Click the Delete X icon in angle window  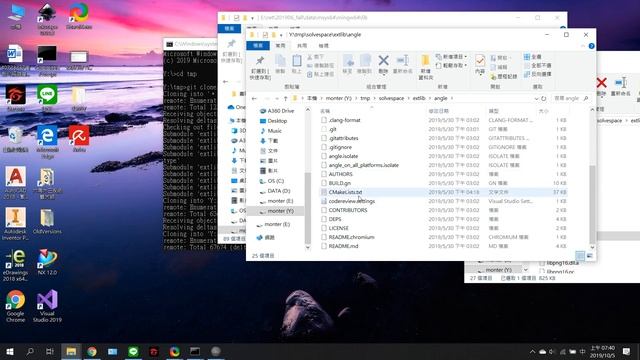point(383,61)
